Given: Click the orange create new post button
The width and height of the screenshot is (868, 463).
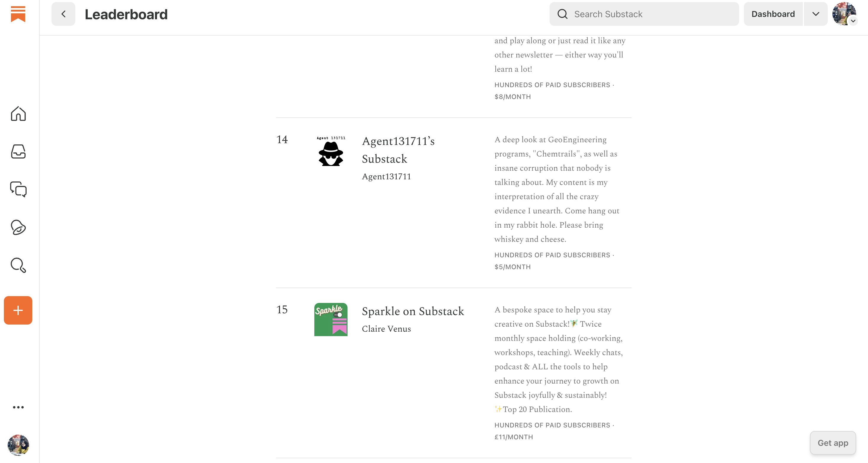Looking at the screenshot, I should (18, 310).
